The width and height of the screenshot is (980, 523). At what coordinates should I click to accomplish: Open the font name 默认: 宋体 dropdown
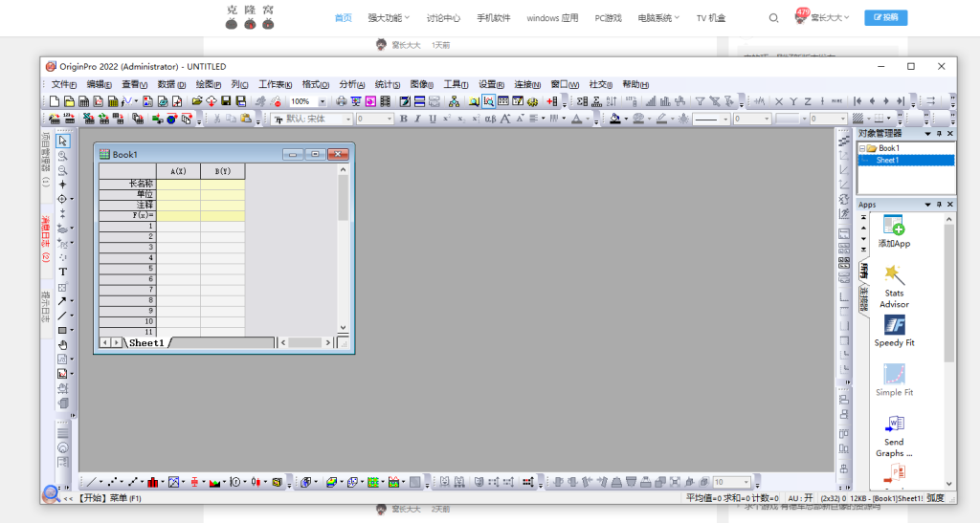click(348, 119)
